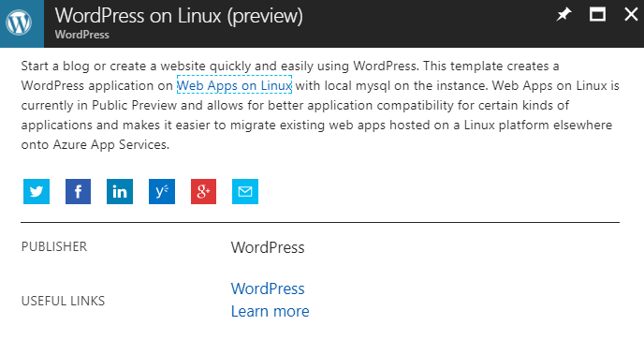Click the description text mentioning Azure App Services
The width and height of the screenshot is (644, 355).
pos(95,144)
